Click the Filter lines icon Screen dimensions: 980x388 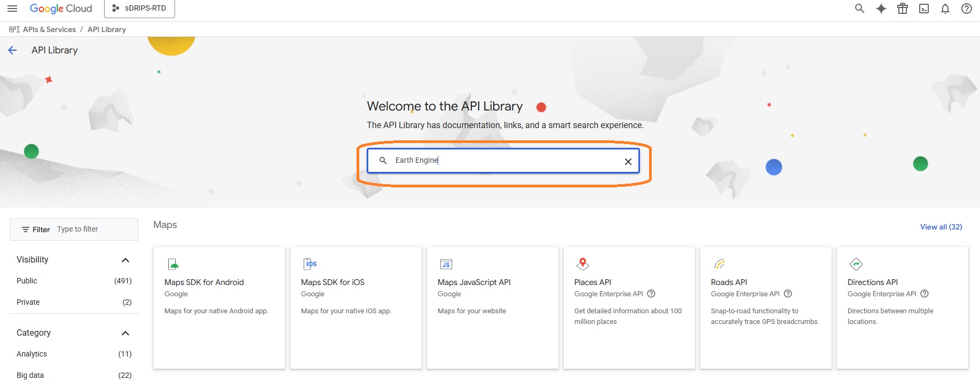pos(25,229)
